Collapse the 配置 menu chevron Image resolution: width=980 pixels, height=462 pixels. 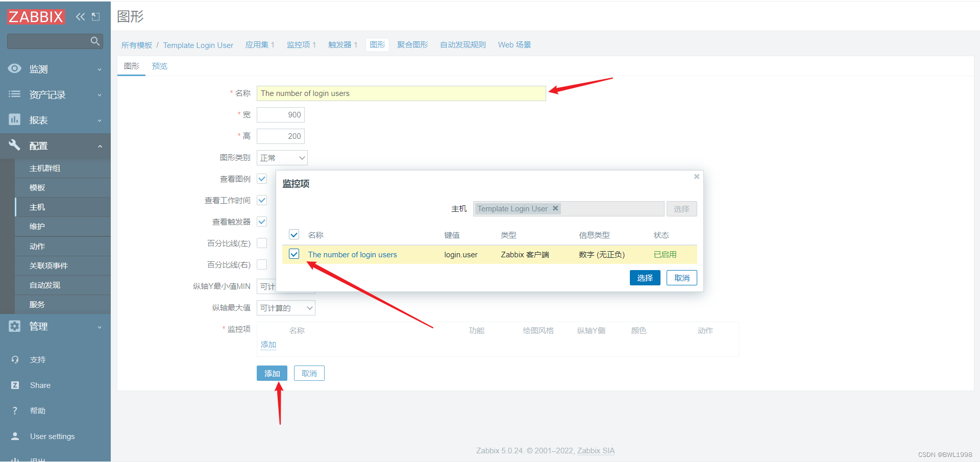pyautogui.click(x=100, y=146)
